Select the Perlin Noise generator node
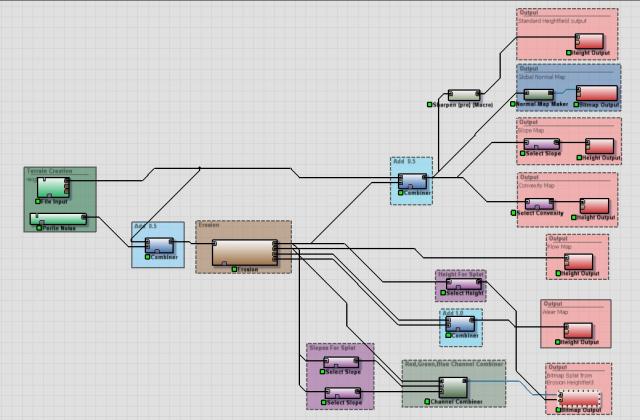640x420 pixels. (x=58, y=219)
